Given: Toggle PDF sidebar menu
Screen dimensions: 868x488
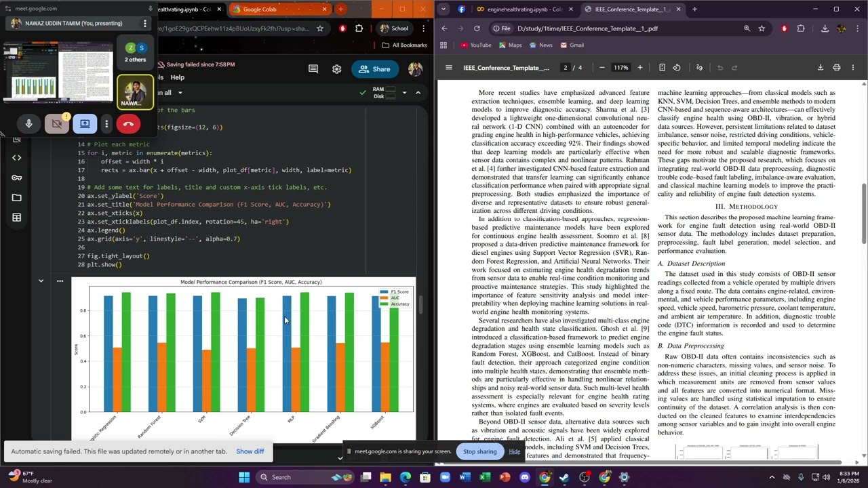Looking at the screenshot, I should coord(448,68).
